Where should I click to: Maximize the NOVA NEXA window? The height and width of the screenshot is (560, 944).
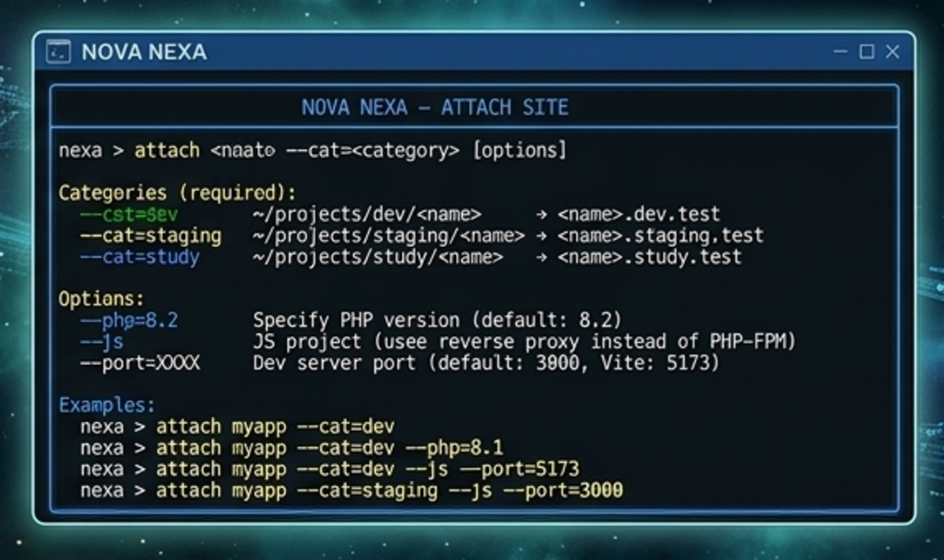pos(866,52)
